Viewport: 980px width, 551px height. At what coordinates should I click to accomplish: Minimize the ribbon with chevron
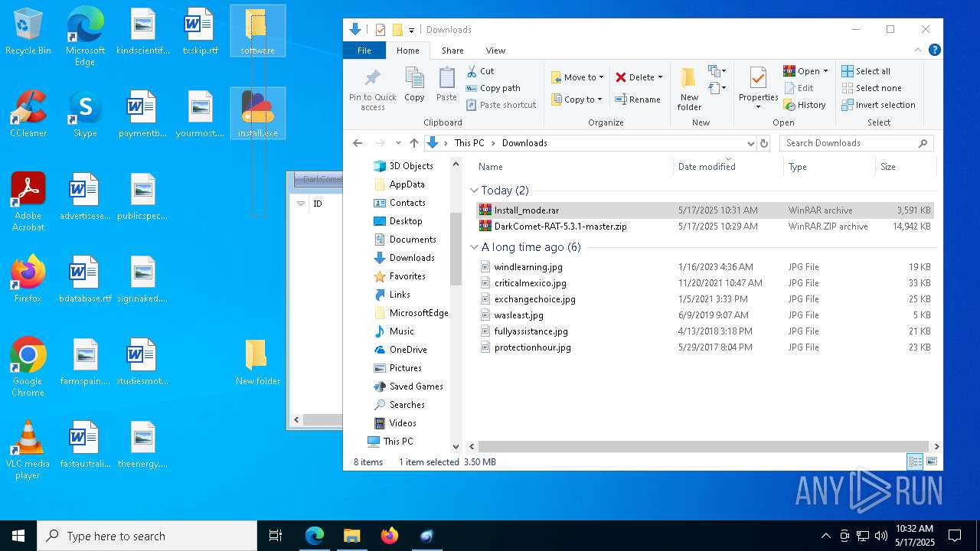pyautogui.click(x=918, y=50)
